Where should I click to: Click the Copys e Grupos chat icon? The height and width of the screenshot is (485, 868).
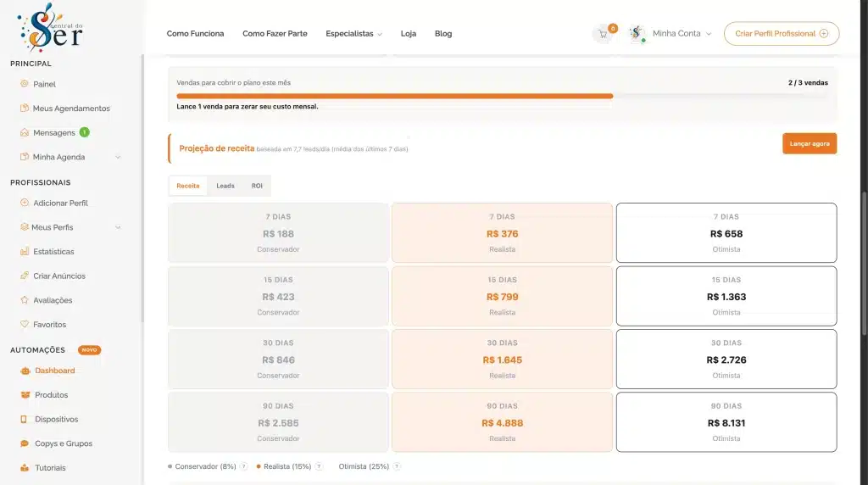[x=25, y=443]
